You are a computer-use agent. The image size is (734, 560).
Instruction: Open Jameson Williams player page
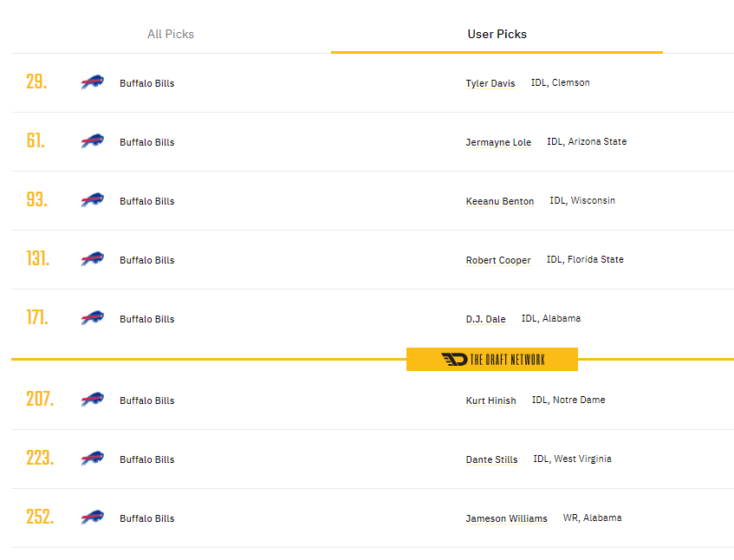tap(506, 518)
